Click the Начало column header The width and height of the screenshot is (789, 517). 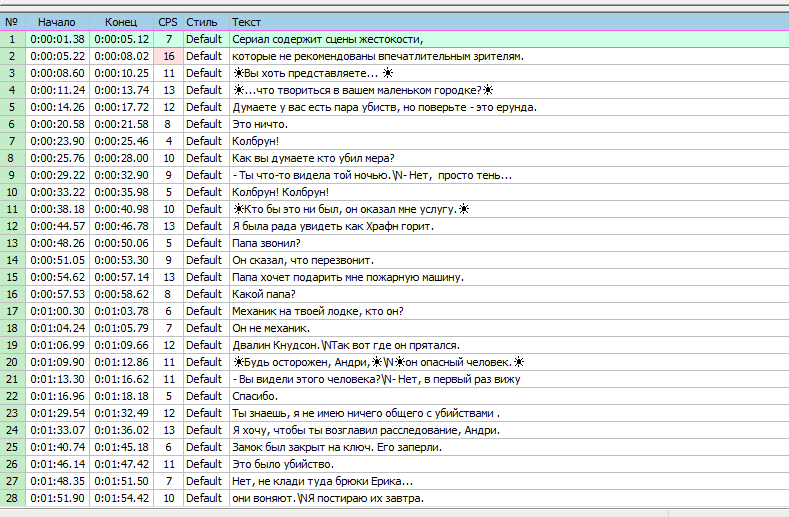click(x=57, y=22)
